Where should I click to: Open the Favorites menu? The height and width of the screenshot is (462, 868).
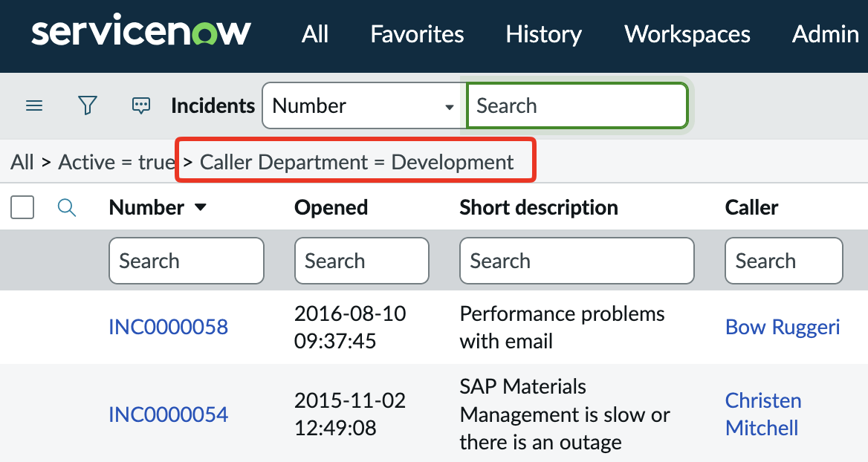click(x=417, y=34)
